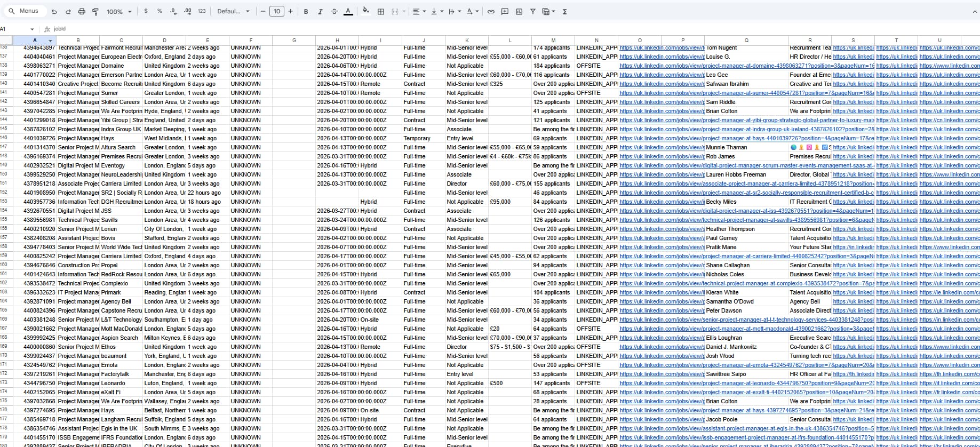Select the '£95,000' salary cell
980x447 pixels.
pos(510,202)
